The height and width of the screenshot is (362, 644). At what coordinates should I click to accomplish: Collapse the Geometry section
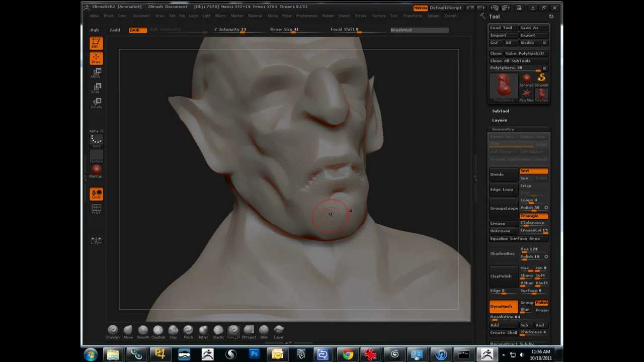(x=503, y=129)
